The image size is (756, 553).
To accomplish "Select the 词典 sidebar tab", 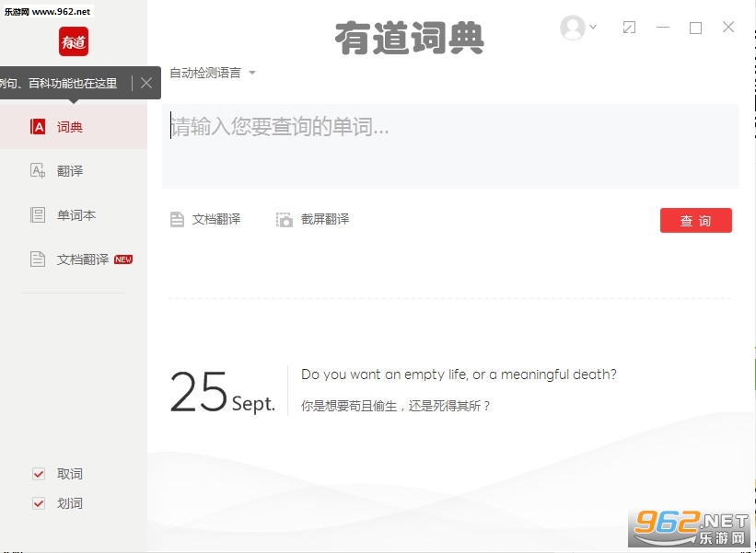I will pos(74,127).
